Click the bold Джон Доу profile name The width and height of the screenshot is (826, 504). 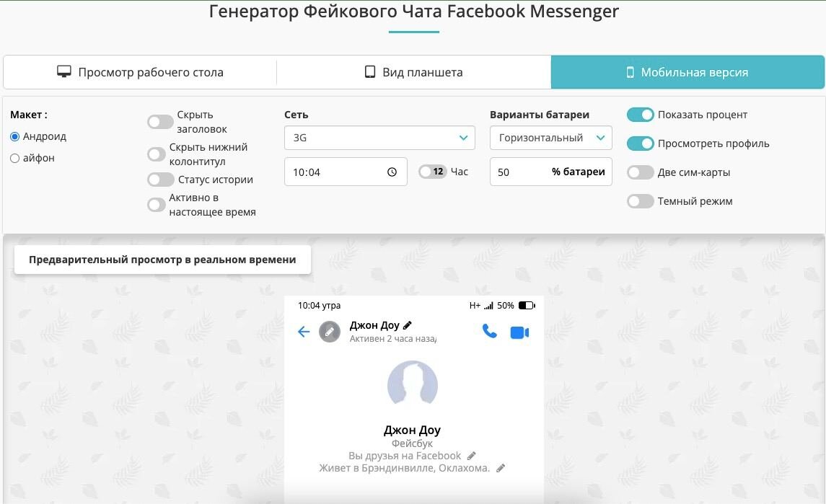click(412, 430)
